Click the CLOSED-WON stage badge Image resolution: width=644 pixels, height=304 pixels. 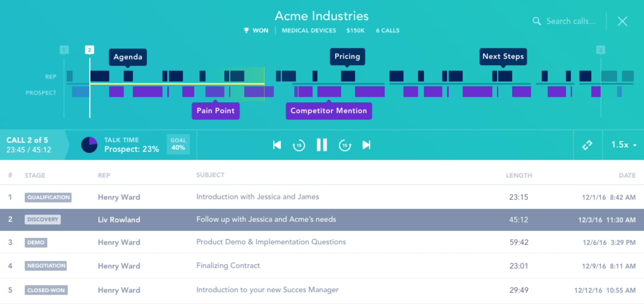(x=46, y=290)
